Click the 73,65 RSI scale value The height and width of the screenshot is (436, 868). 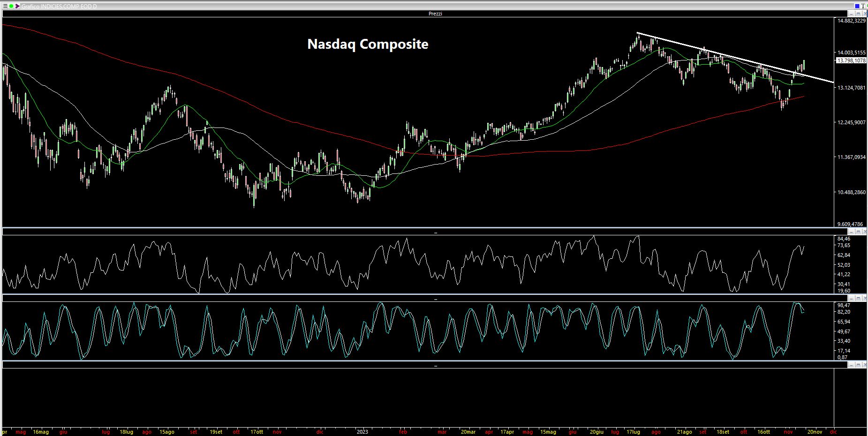(844, 245)
